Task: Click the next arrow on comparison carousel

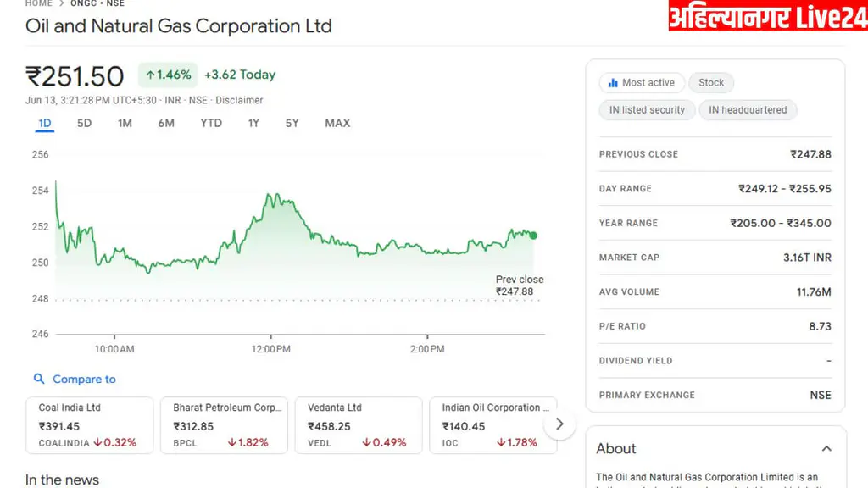Action: pyautogui.click(x=559, y=424)
